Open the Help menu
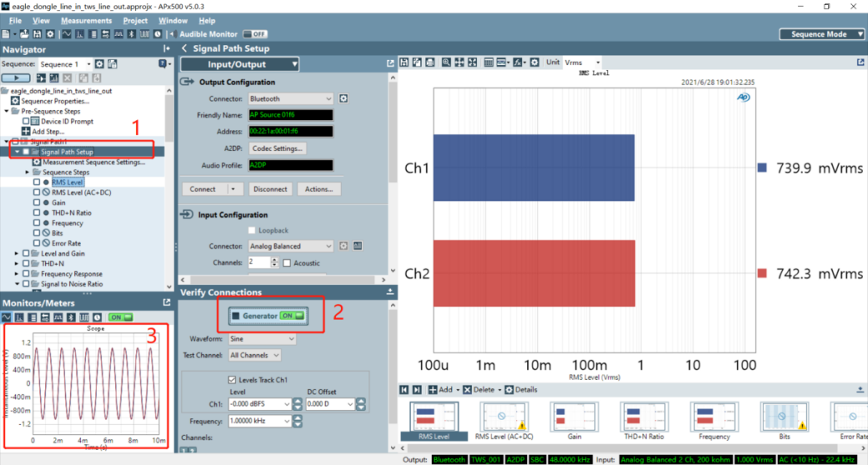 tap(206, 21)
